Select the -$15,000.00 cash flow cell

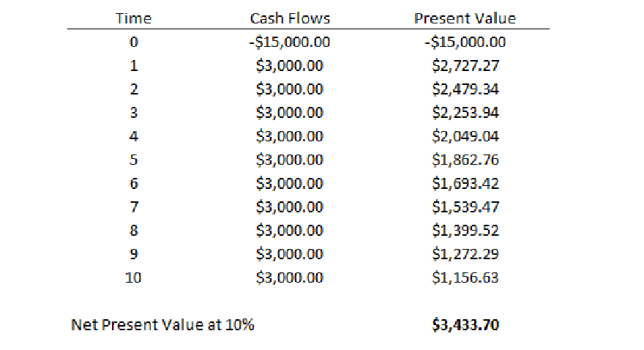click(290, 42)
